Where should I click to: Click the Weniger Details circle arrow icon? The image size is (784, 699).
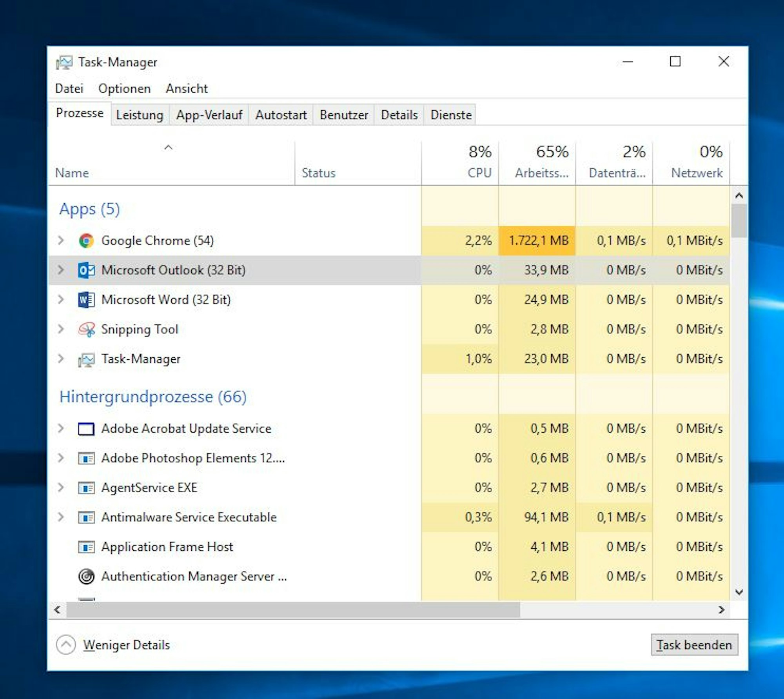[x=66, y=645]
